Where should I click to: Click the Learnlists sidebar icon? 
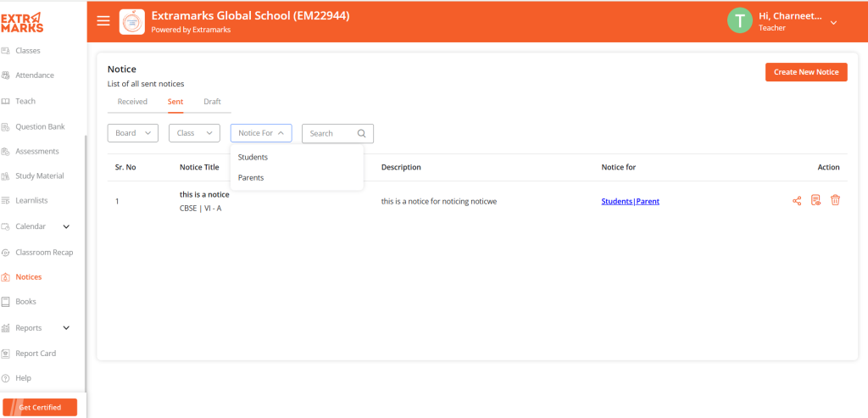coord(6,200)
